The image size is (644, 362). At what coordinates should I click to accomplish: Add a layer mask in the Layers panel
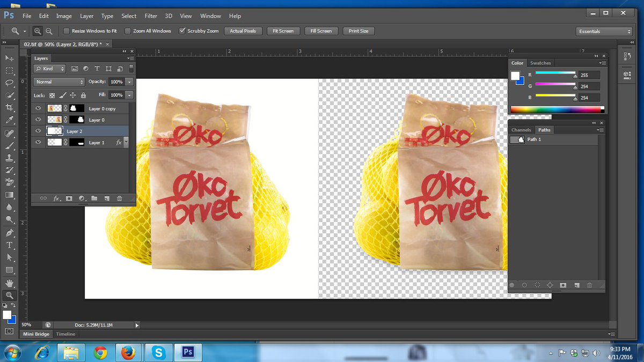[x=69, y=198]
